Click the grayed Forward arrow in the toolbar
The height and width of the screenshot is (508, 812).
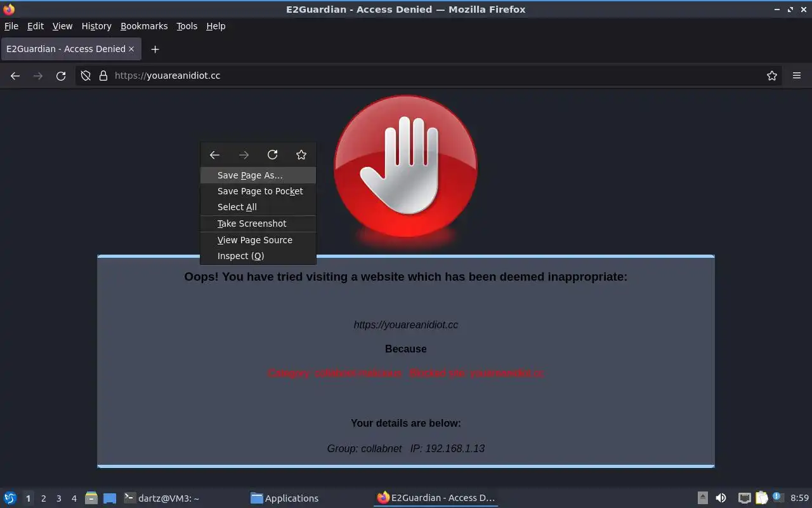click(x=38, y=76)
